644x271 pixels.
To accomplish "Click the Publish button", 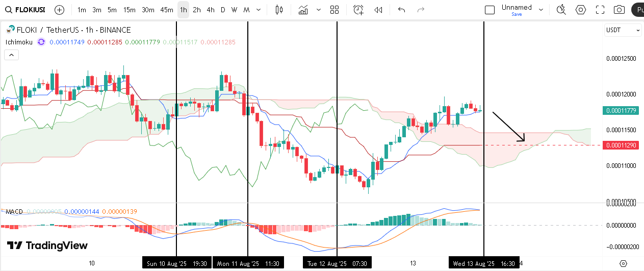I will click(638, 10).
